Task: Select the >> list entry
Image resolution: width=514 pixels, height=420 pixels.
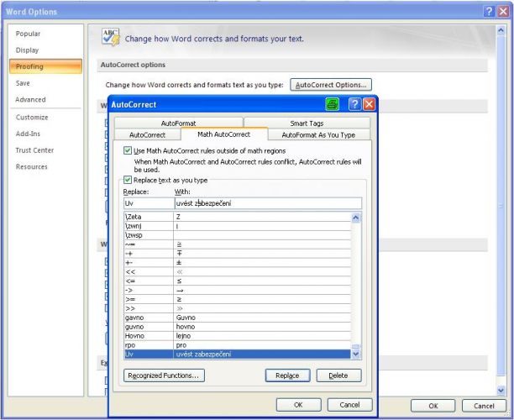Action: coord(238,308)
